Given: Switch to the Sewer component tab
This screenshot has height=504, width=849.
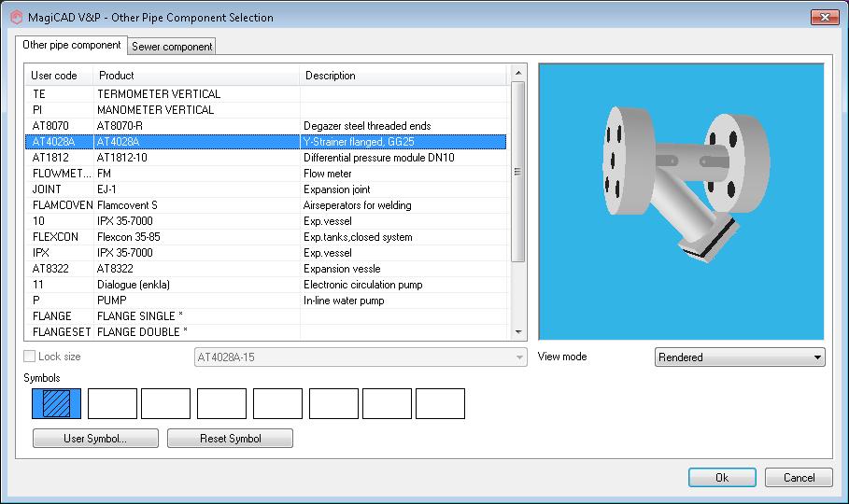Looking at the screenshot, I should [x=172, y=47].
